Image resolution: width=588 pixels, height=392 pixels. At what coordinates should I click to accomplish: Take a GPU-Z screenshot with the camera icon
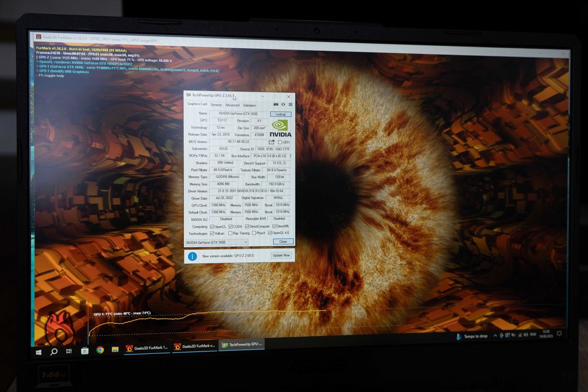[276, 105]
